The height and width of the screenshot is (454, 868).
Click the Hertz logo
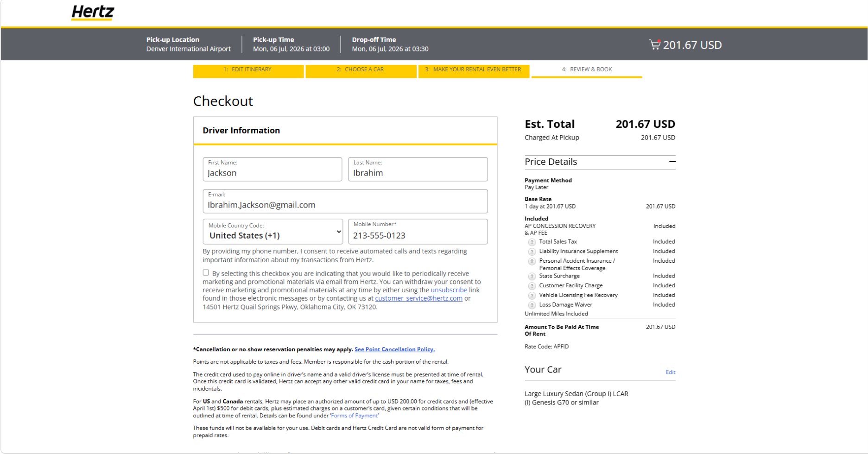93,13
